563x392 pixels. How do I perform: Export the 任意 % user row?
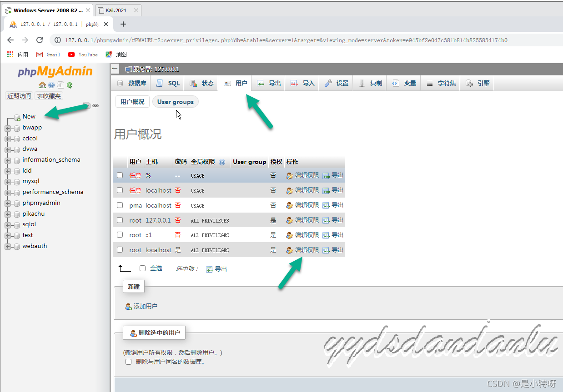point(333,175)
